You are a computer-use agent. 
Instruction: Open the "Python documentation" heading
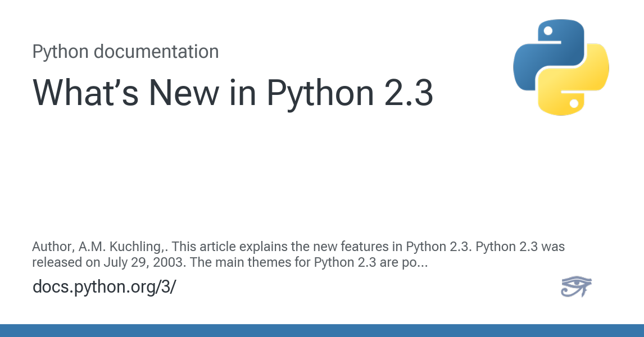pos(125,52)
